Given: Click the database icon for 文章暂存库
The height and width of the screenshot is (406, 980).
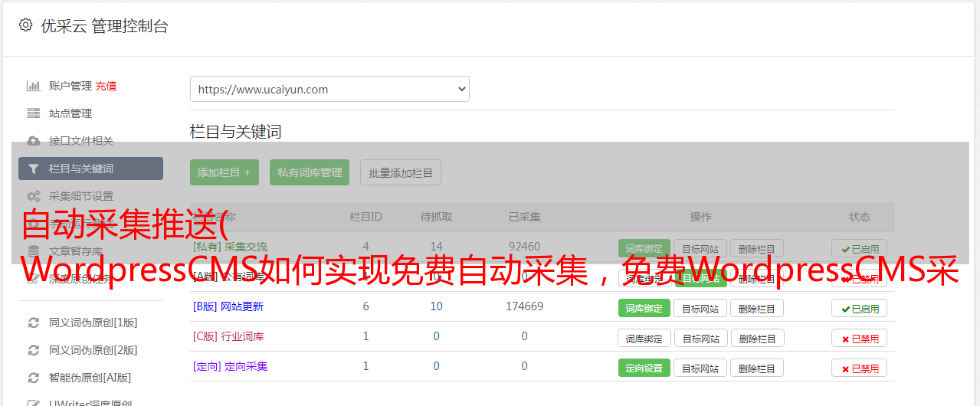Looking at the screenshot, I should (33, 250).
